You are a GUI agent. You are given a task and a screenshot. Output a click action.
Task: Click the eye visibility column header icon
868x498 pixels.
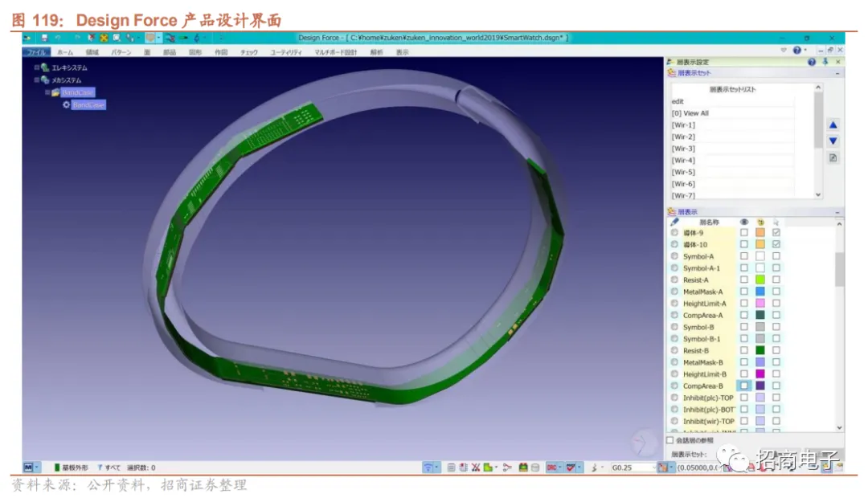coord(744,222)
